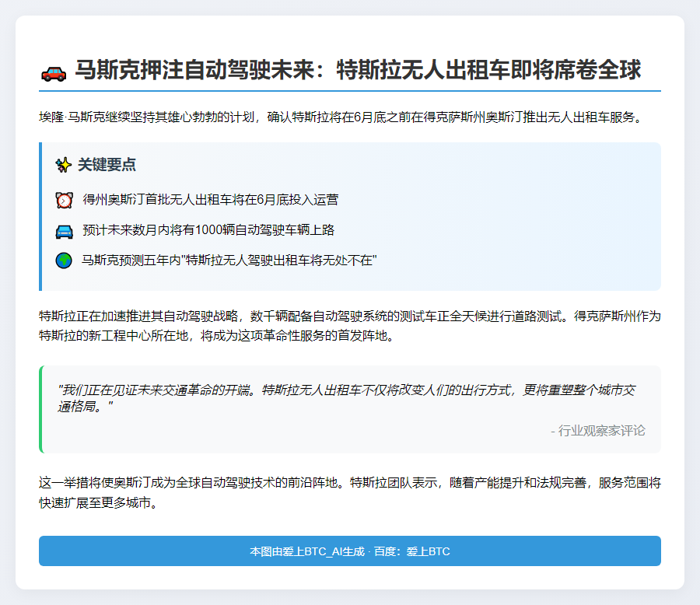Click the line 预计未来数月内将有1000辆自动驾驶车辆上路
The height and width of the screenshot is (605, 700).
[208, 230]
